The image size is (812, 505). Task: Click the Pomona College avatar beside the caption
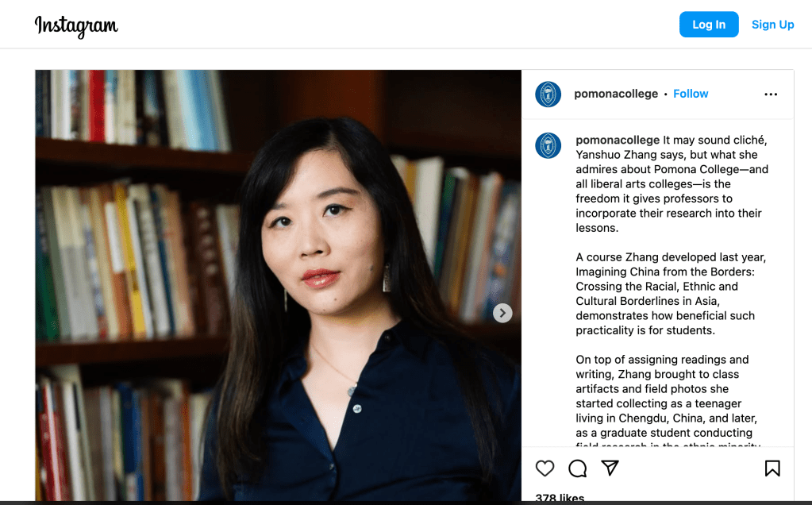(x=548, y=145)
